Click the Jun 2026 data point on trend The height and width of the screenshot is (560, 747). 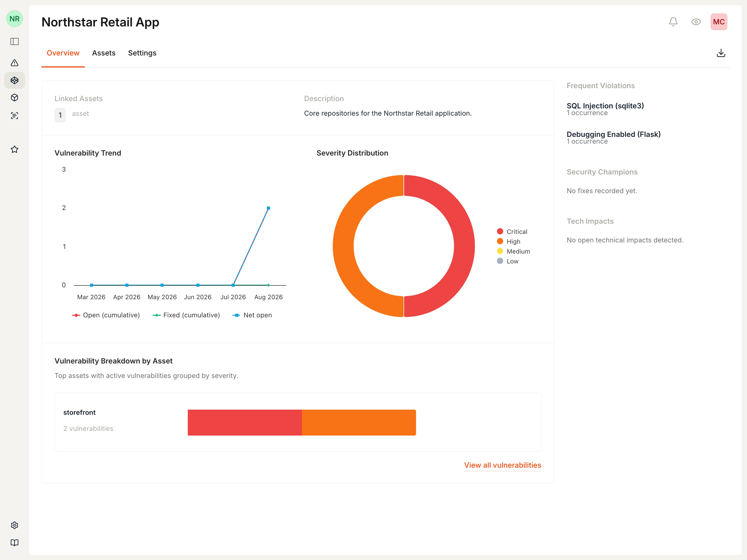tap(198, 285)
